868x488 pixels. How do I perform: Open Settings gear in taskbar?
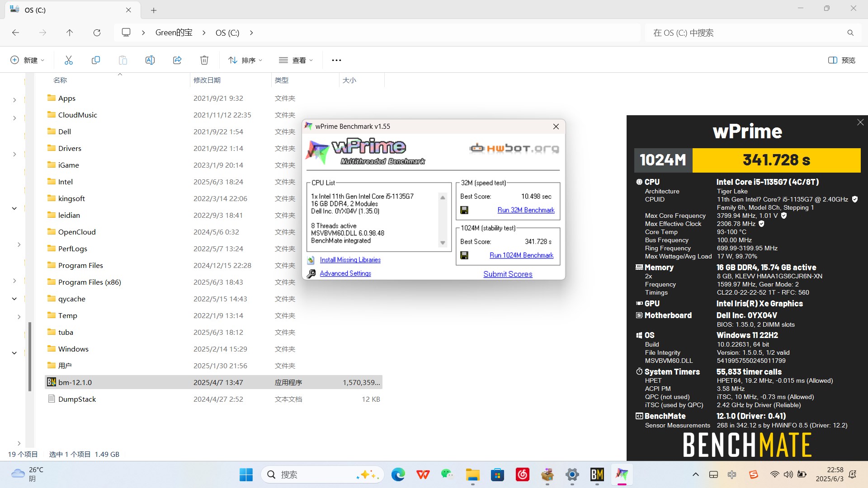[x=572, y=474]
